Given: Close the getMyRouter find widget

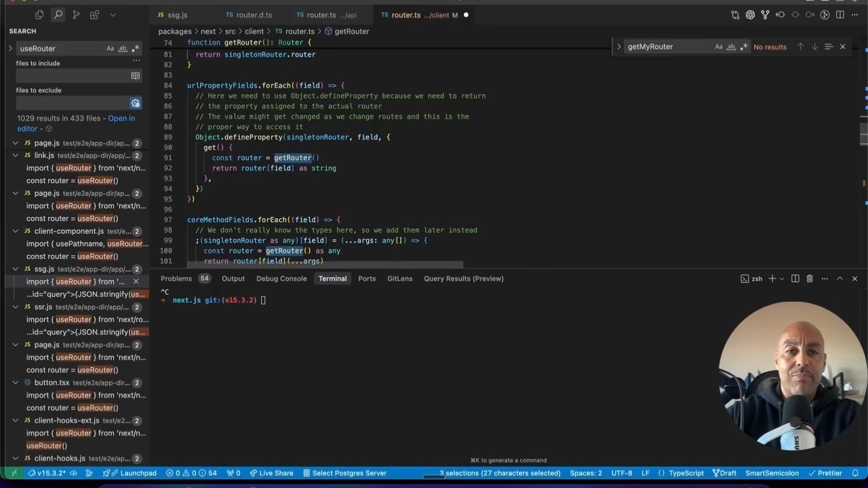Looking at the screenshot, I should point(843,47).
